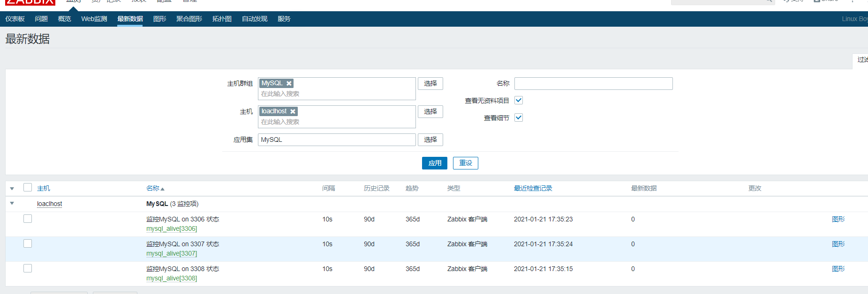Toggle show items without data checkbox
The height and width of the screenshot is (294, 868).
[x=519, y=100]
